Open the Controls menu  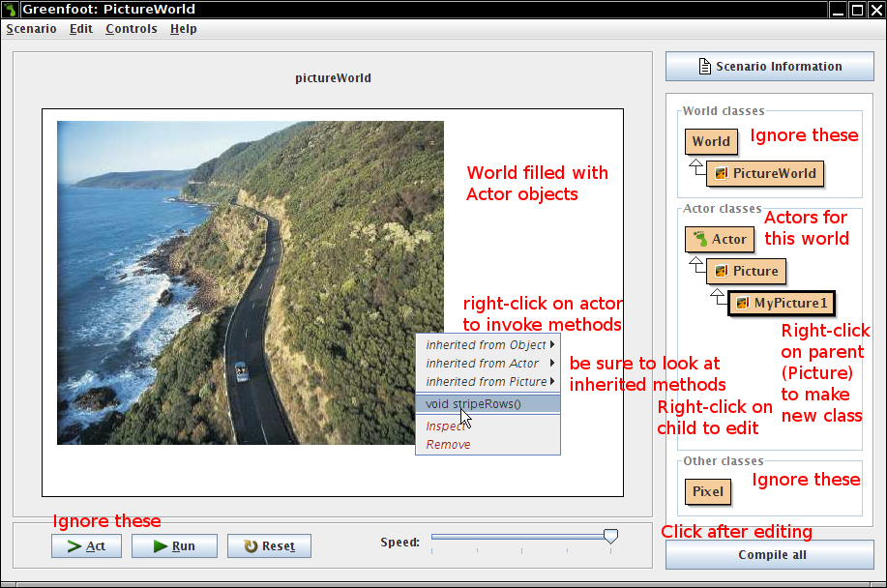click(x=131, y=29)
